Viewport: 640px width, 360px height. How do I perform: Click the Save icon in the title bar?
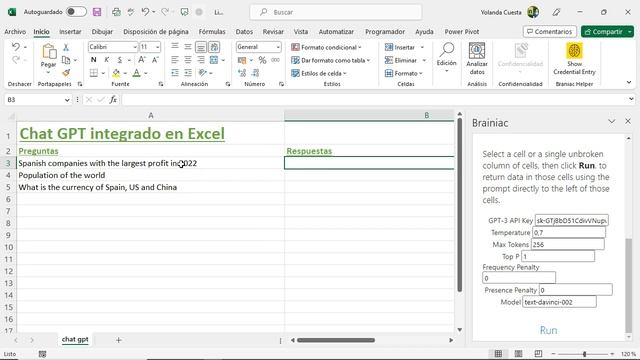(97, 12)
